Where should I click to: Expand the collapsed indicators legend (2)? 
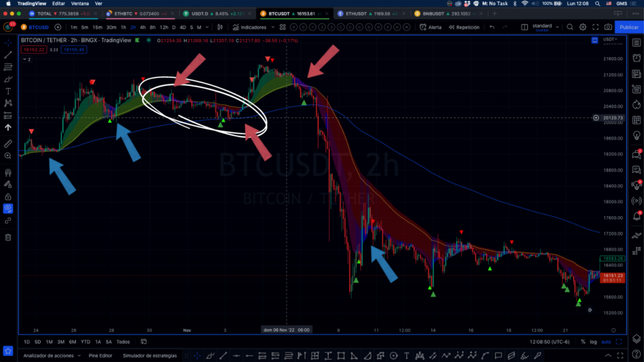click(x=26, y=59)
